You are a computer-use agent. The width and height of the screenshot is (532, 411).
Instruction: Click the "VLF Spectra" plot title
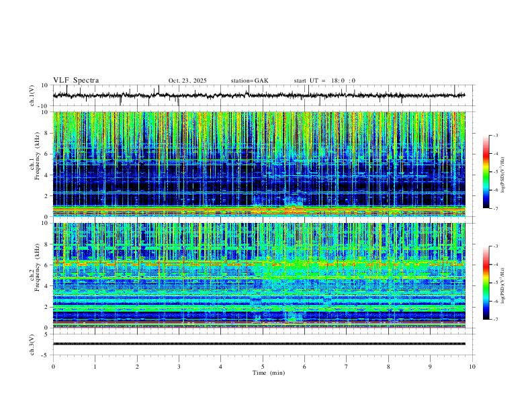(x=76, y=80)
